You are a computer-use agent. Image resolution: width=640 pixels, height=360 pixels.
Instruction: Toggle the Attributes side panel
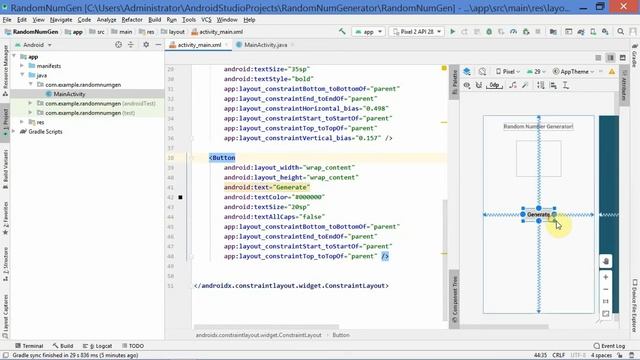[x=624, y=85]
